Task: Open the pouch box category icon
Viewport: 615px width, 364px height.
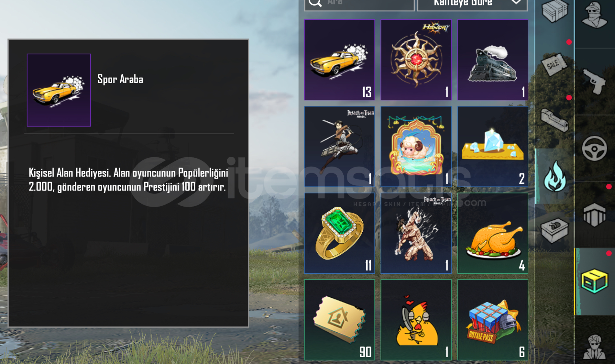Action: 554,231
